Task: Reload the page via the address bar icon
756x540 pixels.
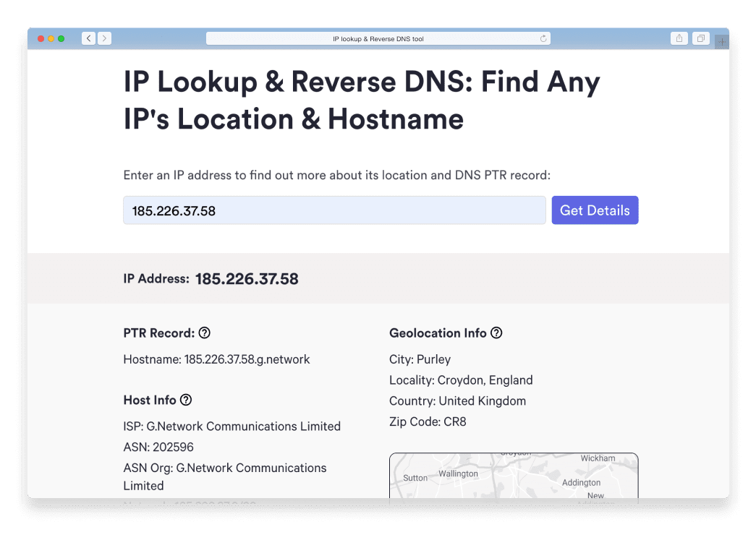Action: pos(543,38)
